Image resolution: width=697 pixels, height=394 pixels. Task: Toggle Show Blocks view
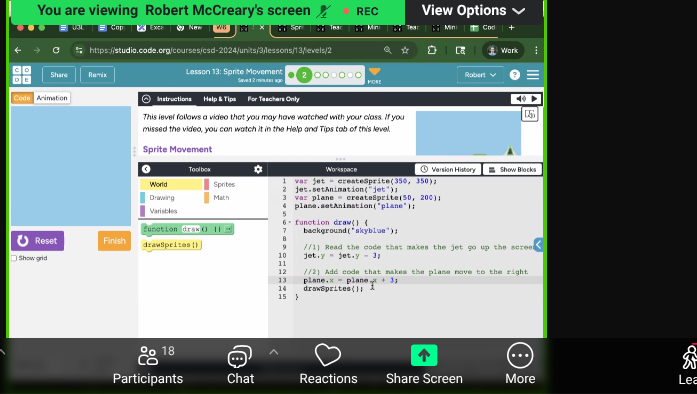513,169
